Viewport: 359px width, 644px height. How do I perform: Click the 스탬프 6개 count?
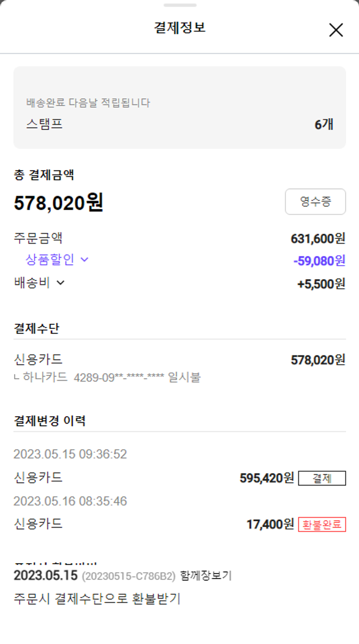point(324,124)
